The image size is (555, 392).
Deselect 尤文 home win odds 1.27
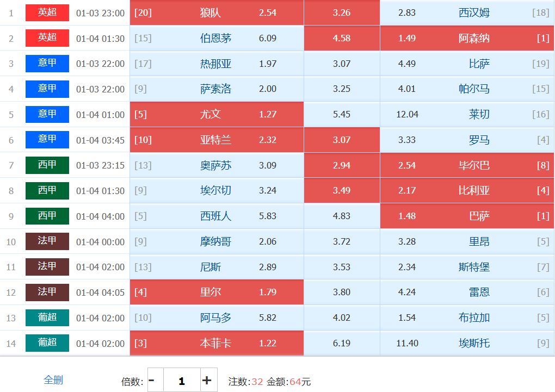217,114
